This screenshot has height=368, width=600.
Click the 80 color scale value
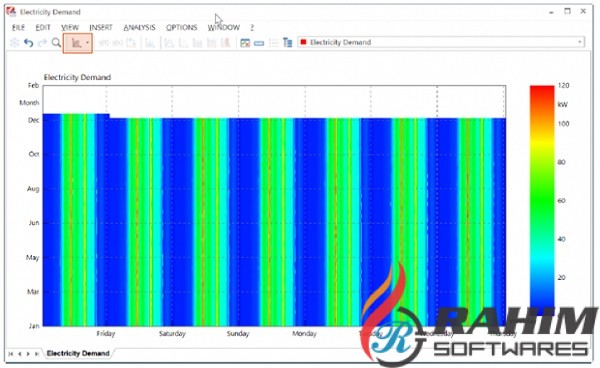click(561, 162)
